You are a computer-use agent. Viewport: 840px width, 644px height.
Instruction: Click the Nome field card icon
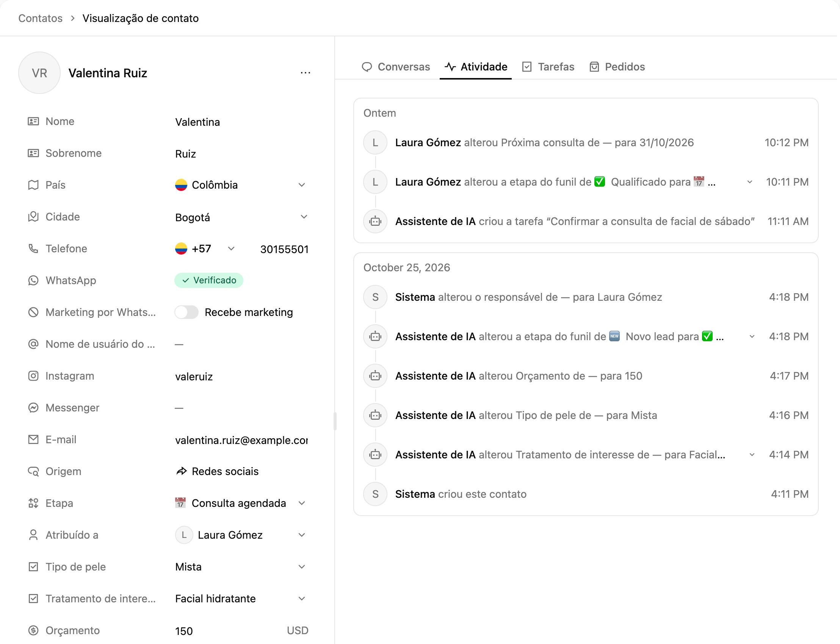(33, 122)
